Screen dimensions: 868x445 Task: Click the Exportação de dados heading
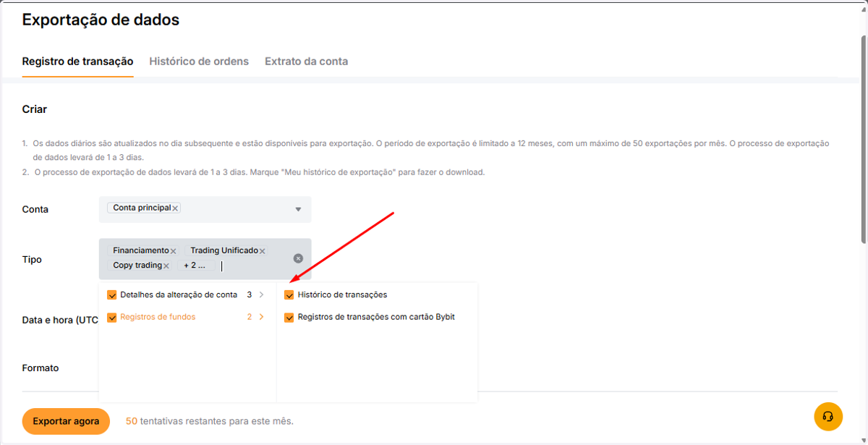[x=101, y=20]
